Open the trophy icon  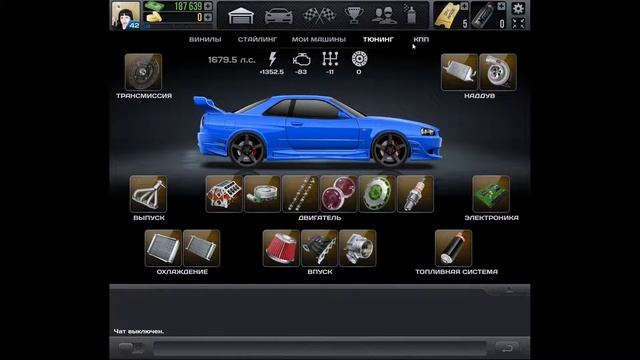(354, 16)
